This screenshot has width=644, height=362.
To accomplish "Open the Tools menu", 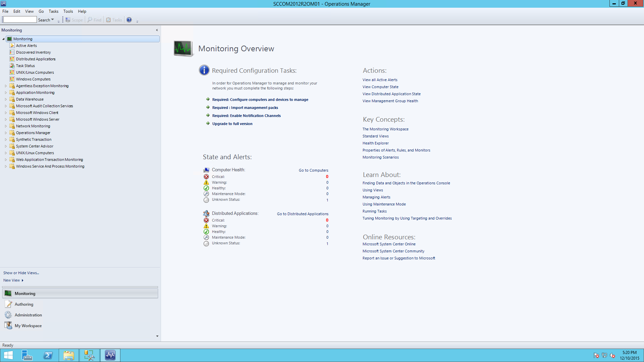I will click(x=68, y=11).
